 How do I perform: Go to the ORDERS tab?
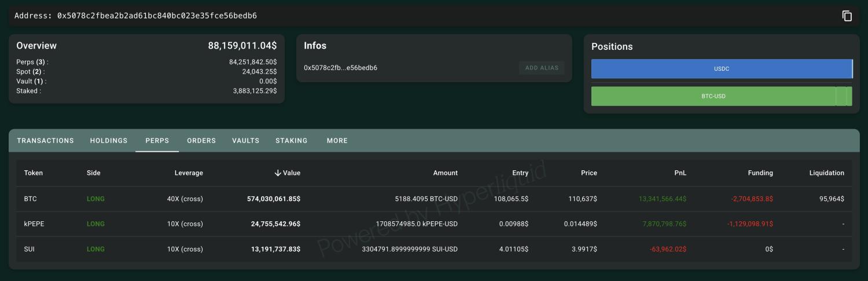point(201,141)
